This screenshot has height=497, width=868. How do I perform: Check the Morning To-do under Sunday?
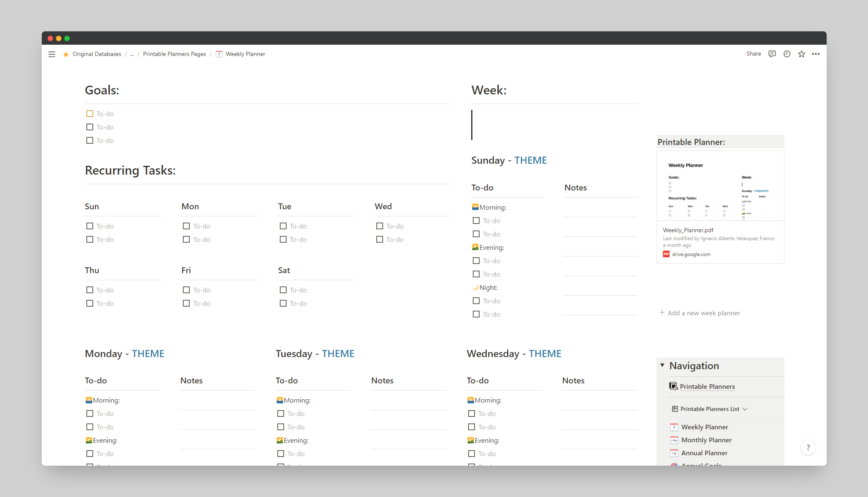476,221
